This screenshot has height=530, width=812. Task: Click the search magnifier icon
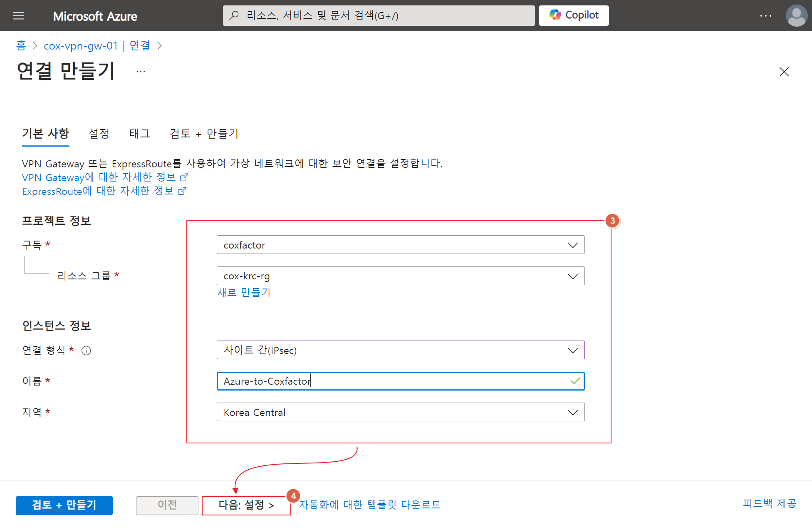pos(234,15)
